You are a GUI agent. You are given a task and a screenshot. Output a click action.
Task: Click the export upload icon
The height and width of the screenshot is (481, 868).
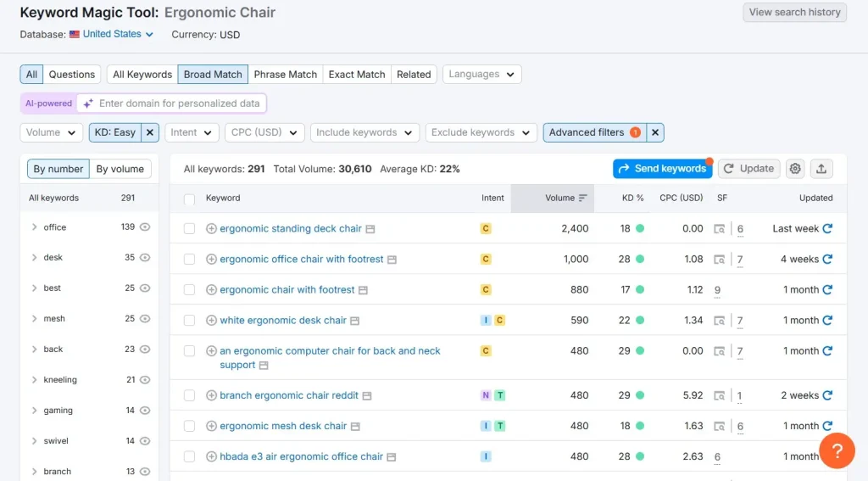(821, 169)
